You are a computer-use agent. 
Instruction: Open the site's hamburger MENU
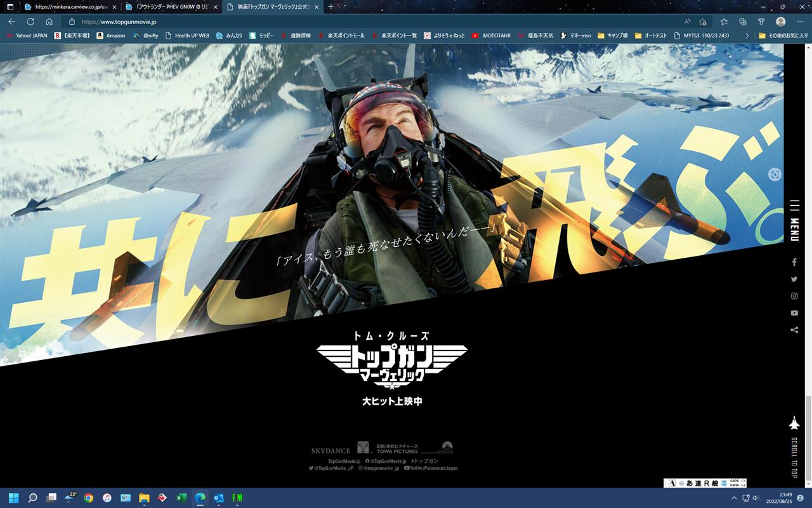(794, 220)
